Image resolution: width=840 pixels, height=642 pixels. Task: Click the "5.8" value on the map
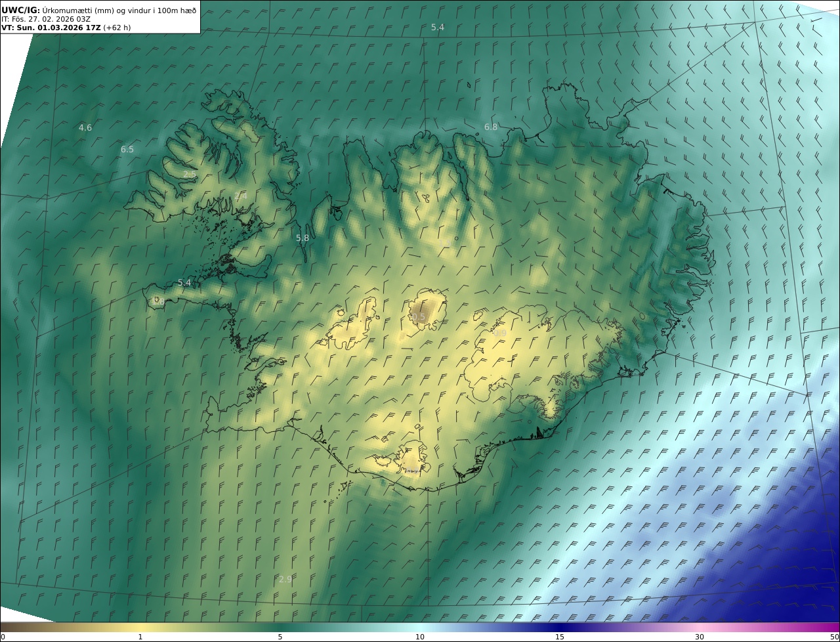tap(303, 238)
